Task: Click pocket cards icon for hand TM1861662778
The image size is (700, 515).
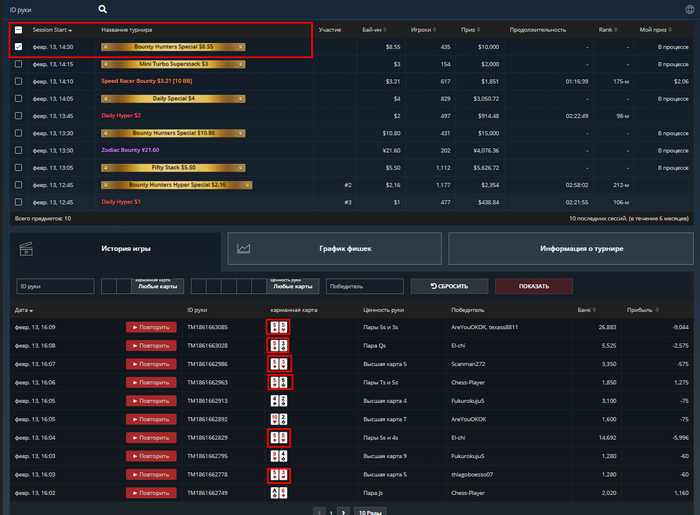Action: click(x=279, y=475)
